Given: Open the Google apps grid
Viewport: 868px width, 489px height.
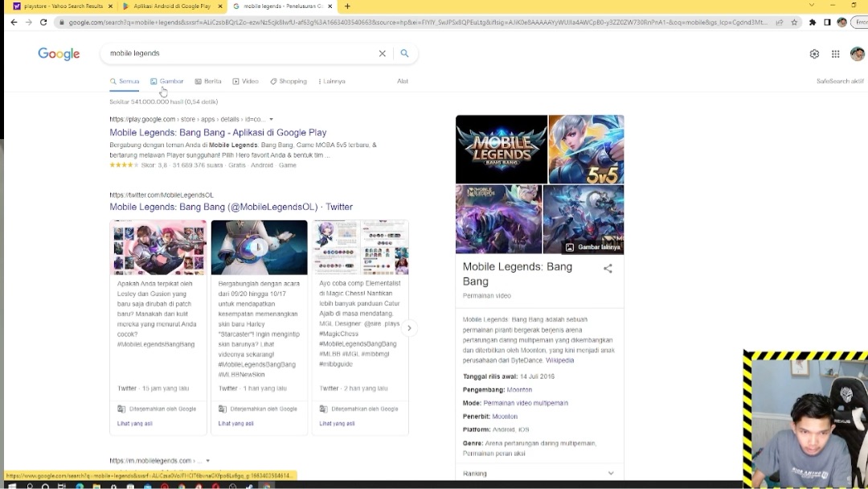Looking at the screenshot, I should (835, 54).
